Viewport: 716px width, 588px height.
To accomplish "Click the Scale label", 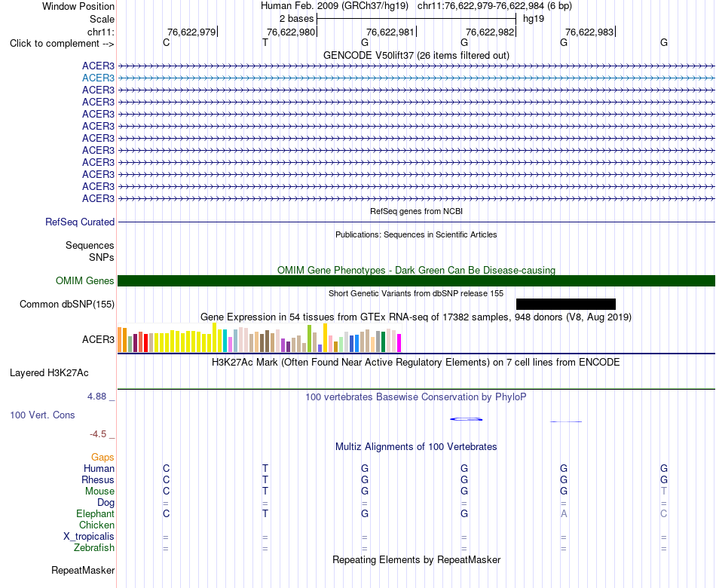I will tap(102, 19).
